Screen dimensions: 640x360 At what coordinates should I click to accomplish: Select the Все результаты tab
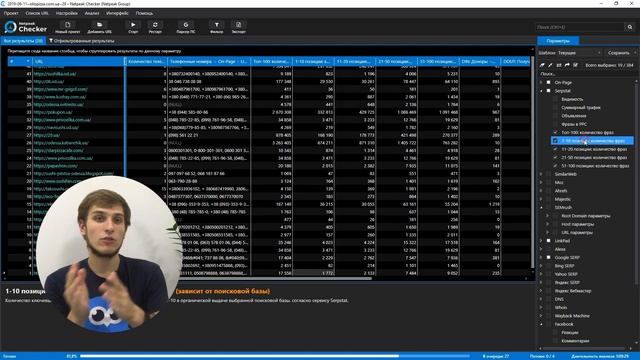click(x=23, y=41)
